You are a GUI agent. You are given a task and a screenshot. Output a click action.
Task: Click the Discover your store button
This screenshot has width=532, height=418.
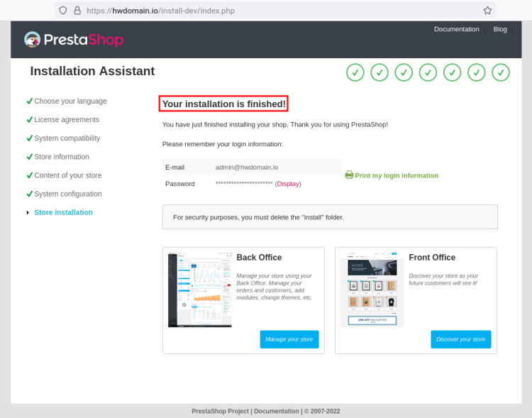[x=460, y=339]
